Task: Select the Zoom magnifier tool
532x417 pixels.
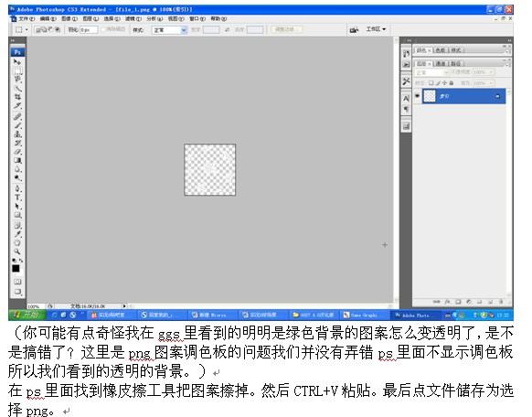Action: [x=17, y=251]
